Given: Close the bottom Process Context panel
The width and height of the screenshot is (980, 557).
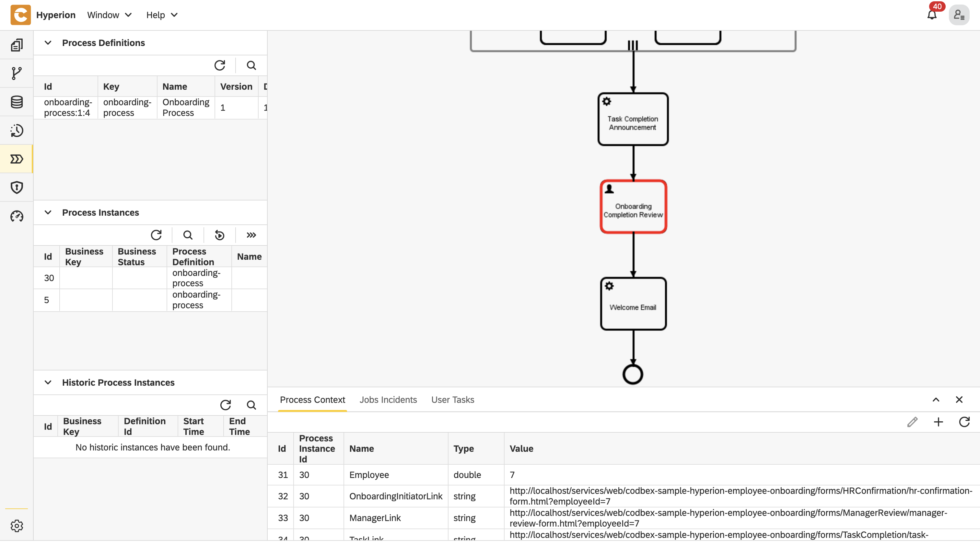Looking at the screenshot, I should (959, 400).
